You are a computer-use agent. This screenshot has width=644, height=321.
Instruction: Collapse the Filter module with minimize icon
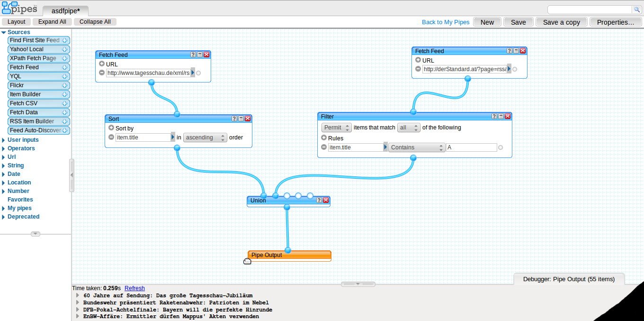click(501, 116)
